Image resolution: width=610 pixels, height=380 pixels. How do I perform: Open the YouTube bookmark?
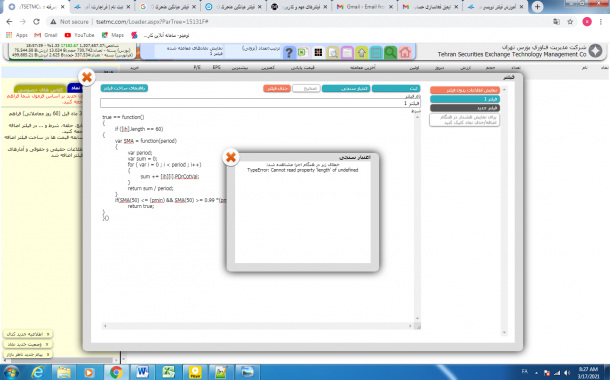point(79,35)
